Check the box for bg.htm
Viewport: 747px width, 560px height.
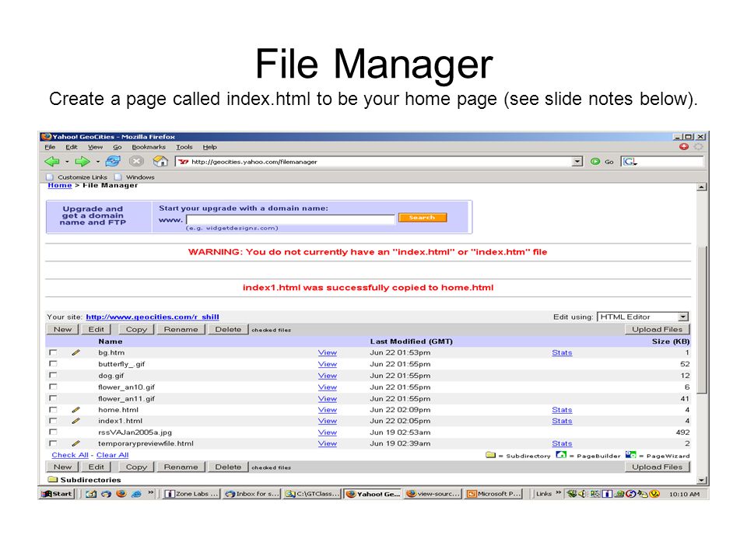pyautogui.click(x=53, y=352)
